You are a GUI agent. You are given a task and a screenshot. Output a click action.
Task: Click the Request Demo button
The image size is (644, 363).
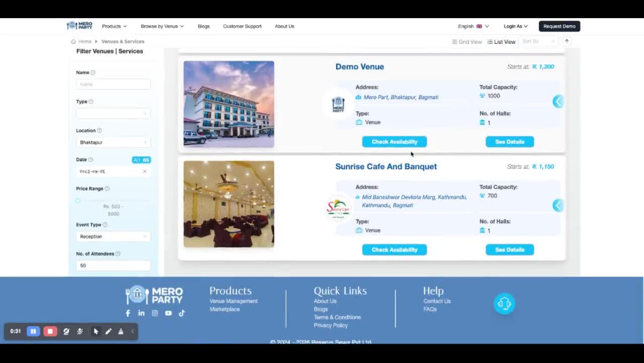pyautogui.click(x=560, y=26)
